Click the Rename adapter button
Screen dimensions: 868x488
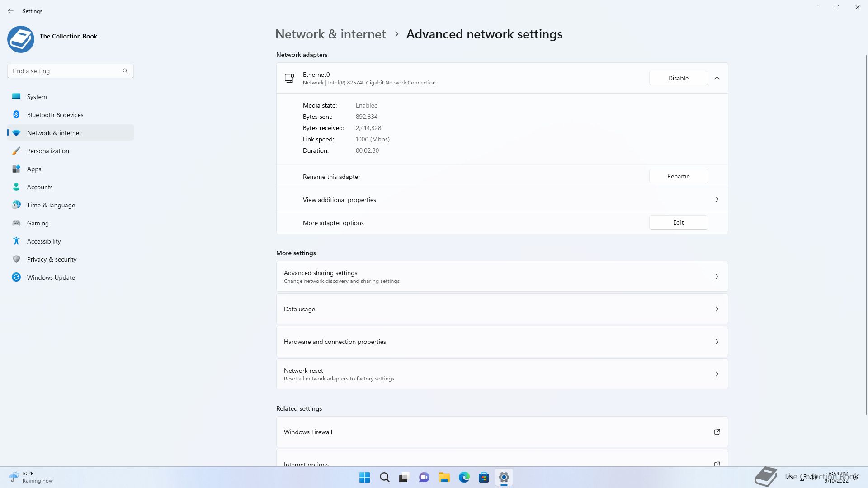pyautogui.click(x=678, y=176)
